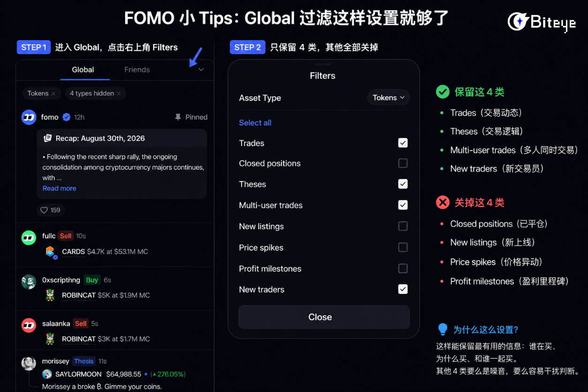This screenshot has width=588, height=392.
Task: Check the Profit milestones checkbox
Action: pyautogui.click(x=403, y=268)
